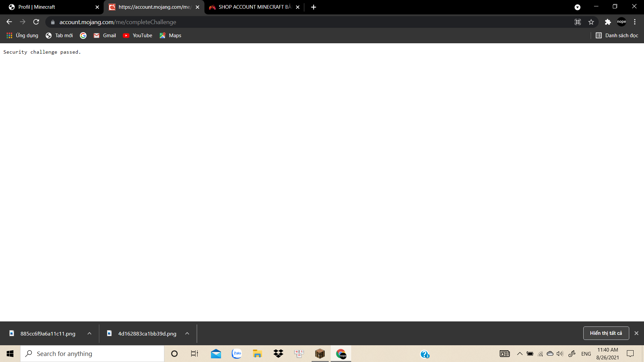Show hidden system tray icons

point(520,354)
